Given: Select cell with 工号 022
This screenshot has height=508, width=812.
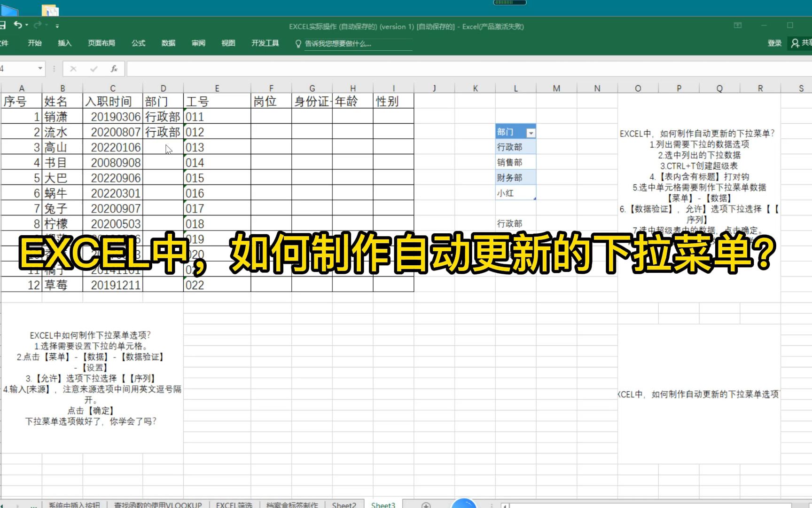Looking at the screenshot, I should [217, 285].
